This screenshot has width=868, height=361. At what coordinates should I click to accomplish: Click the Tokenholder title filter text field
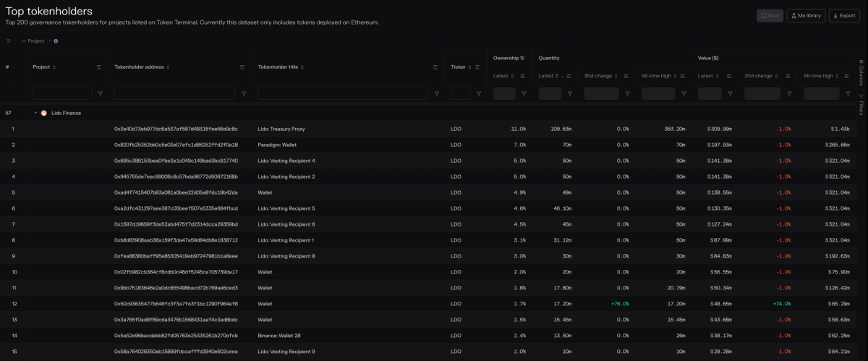[x=343, y=93]
